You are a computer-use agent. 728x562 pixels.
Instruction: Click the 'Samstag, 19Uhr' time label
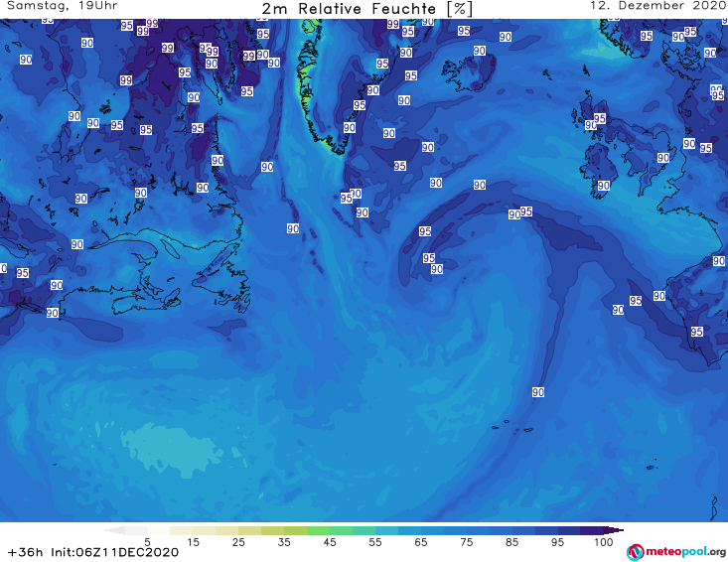click(63, 6)
